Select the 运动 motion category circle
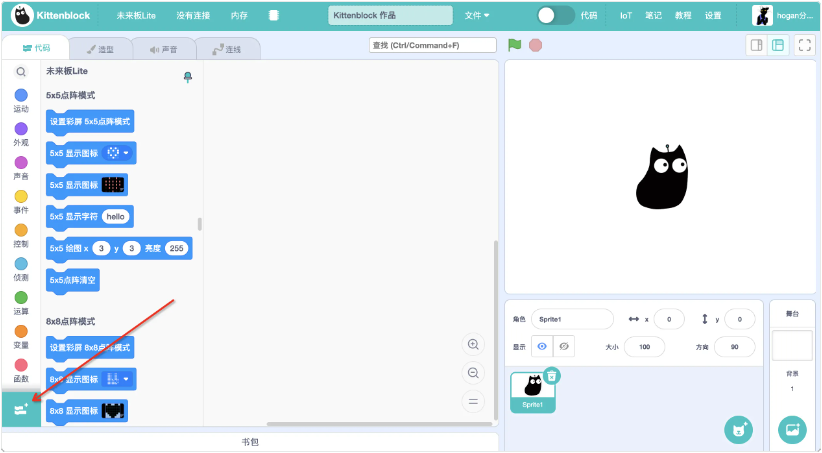This screenshot has width=822, height=453. tap(21, 95)
